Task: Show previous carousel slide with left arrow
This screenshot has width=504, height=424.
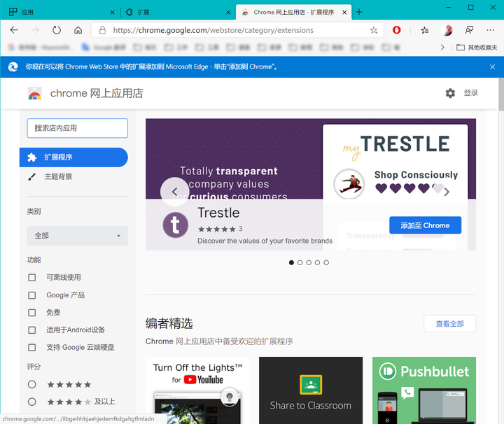Action: (x=174, y=192)
